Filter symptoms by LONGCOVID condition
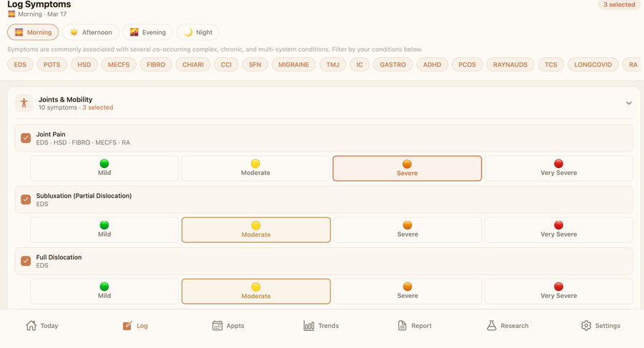The width and height of the screenshot is (644, 348). point(593,64)
